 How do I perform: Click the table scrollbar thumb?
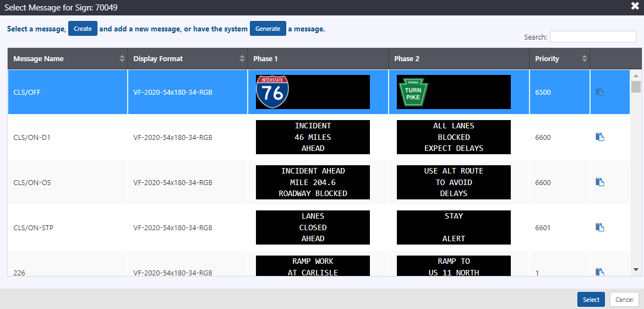coord(636,86)
